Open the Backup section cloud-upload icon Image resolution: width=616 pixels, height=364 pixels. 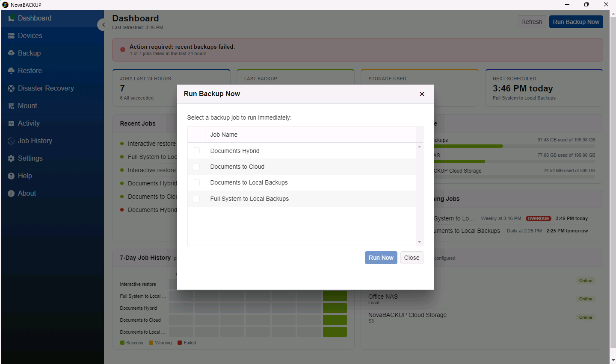pos(11,53)
